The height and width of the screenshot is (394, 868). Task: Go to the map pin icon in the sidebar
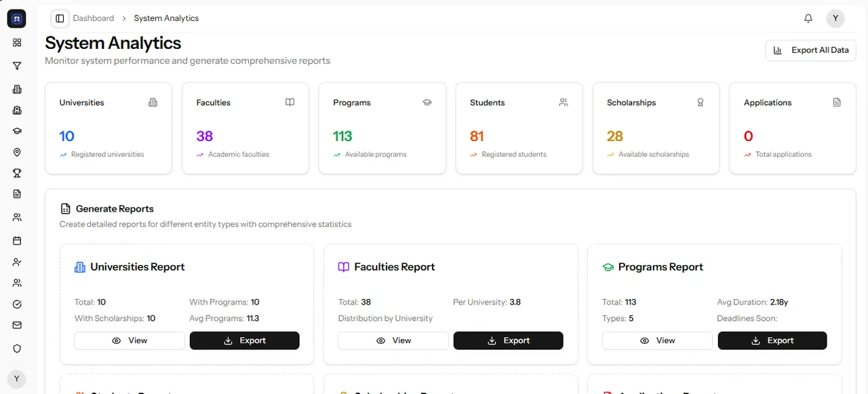(x=17, y=153)
